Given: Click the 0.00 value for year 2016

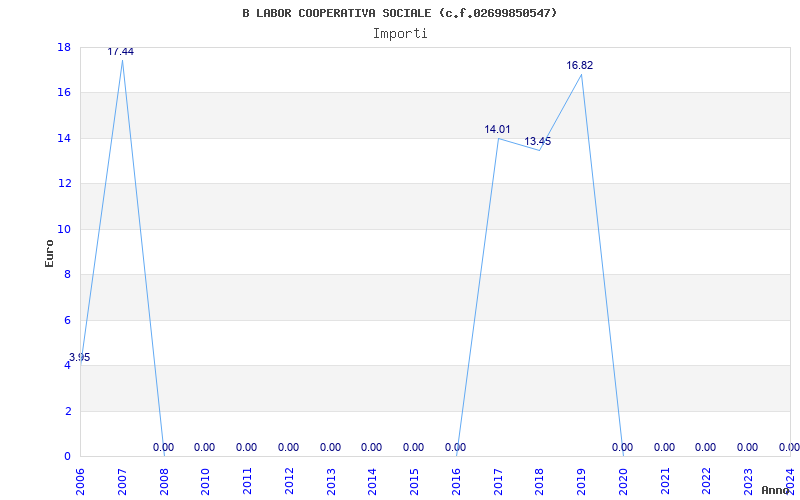Looking at the screenshot, I should 455,447.
